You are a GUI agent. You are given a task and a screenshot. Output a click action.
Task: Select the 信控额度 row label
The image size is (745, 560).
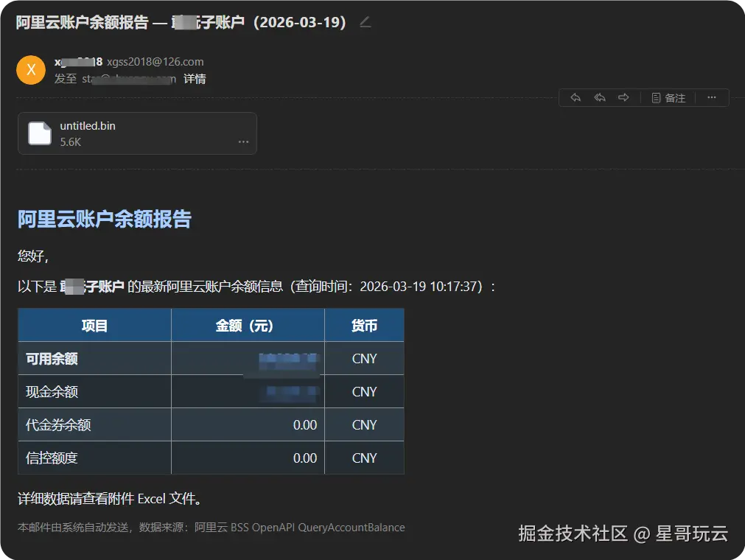coord(52,458)
